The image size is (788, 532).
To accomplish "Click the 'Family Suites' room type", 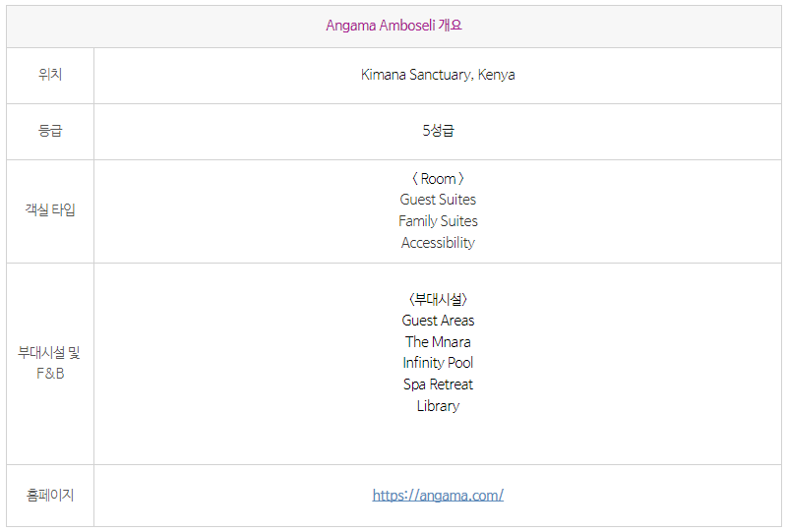I will [438, 221].
